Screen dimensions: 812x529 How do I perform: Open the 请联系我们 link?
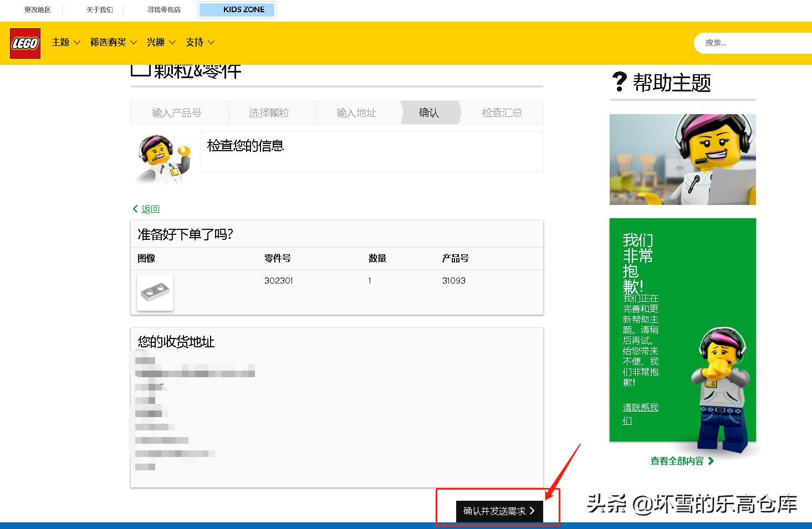[x=640, y=413]
